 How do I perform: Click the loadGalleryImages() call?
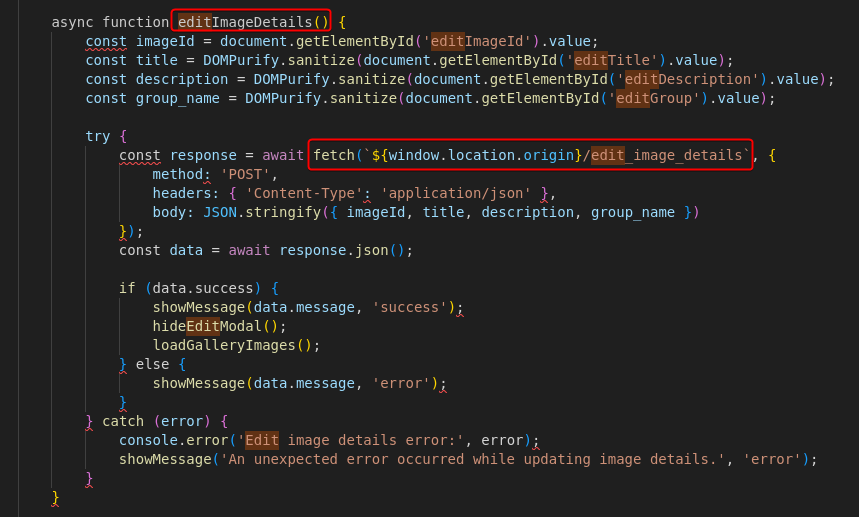(236, 345)
